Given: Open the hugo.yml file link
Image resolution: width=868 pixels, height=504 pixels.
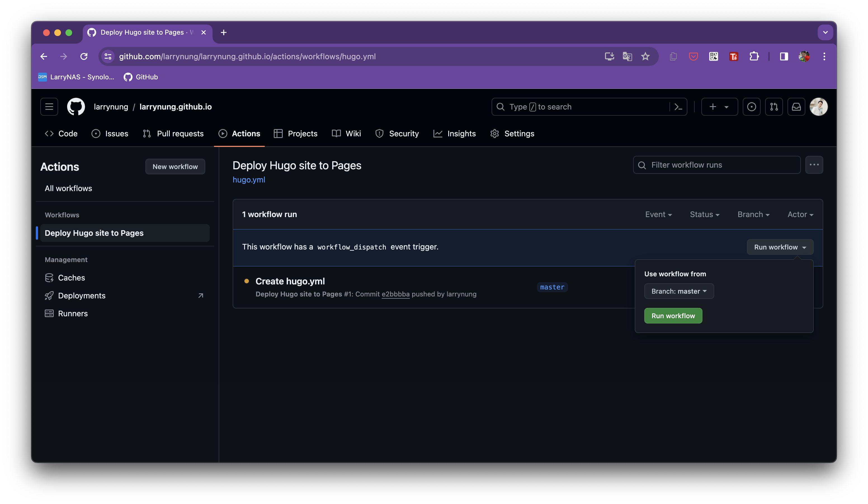Looking at the screenshot, I should (249, 180).
